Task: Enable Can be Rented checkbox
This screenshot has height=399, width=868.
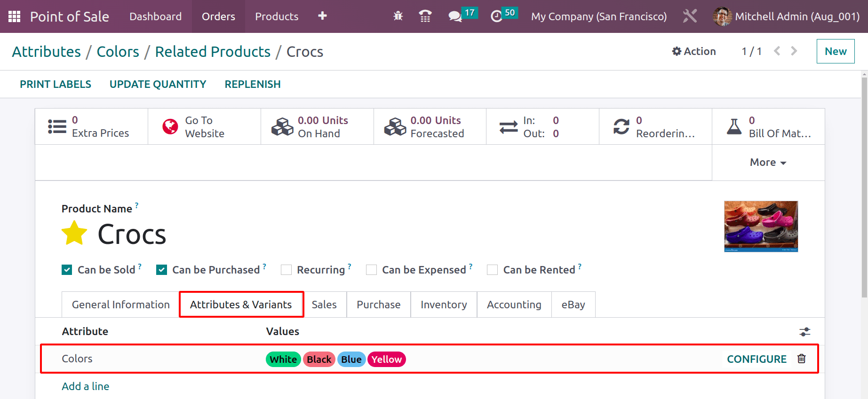Action: [492, 270]
